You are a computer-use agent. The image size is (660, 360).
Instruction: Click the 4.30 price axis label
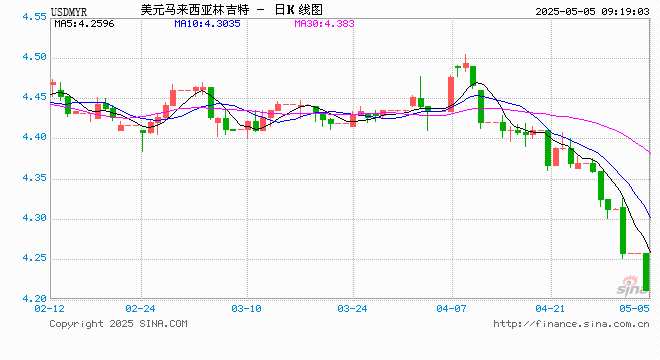pyautogui.click(x=35, y=218)
